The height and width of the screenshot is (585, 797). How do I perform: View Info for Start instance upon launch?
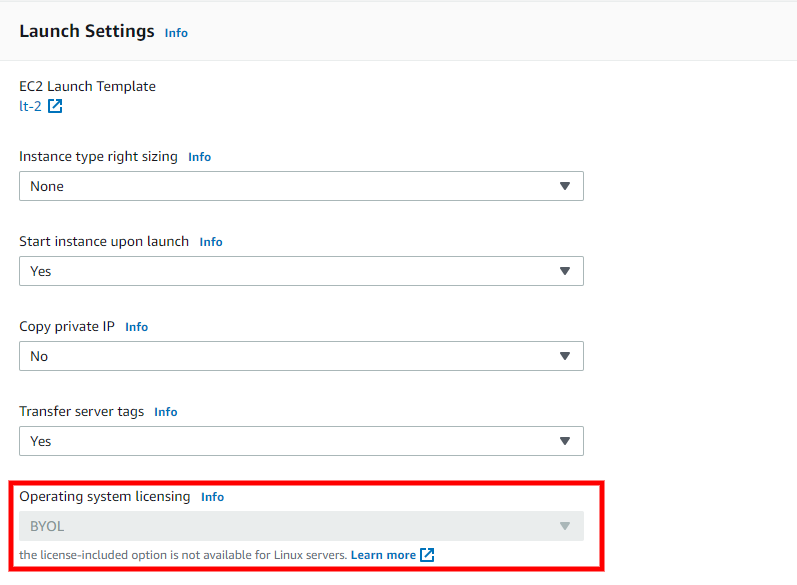point(210,242)
